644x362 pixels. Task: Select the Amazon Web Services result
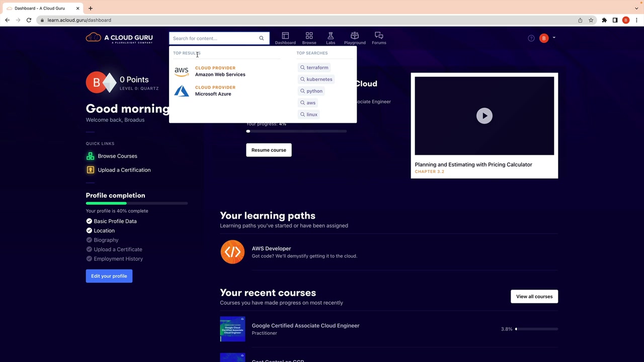click(x=220, y=71)
